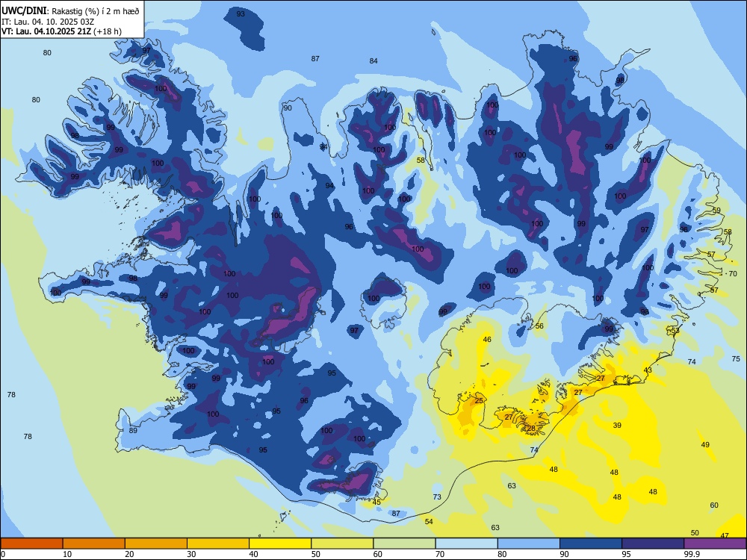Click the value 59 on the east coast
747x560 pixels.
pyautogui.click(x=716, y=210)
